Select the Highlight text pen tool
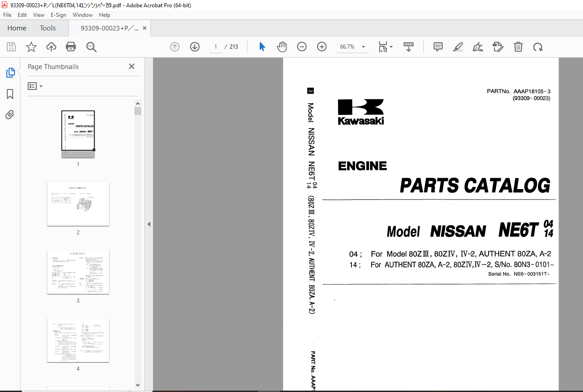 coord(458,47)
